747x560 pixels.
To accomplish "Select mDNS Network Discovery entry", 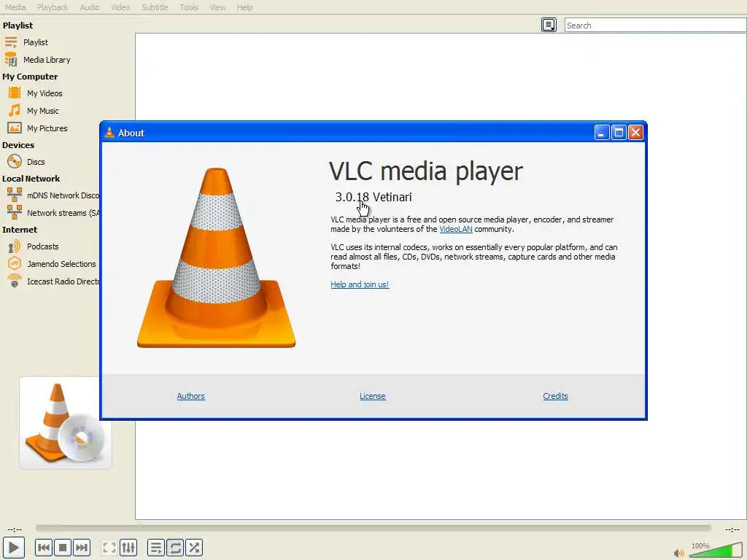I will click(x=63, y=195).
